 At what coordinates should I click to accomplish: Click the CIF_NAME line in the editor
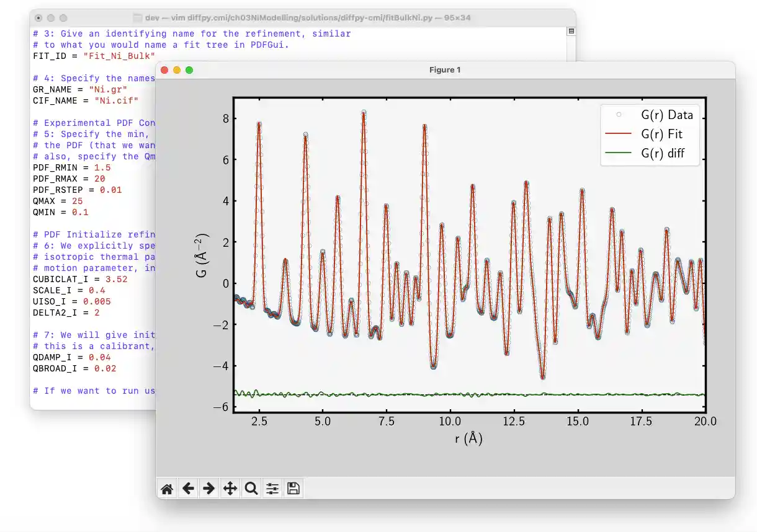(x=85, y=100)
